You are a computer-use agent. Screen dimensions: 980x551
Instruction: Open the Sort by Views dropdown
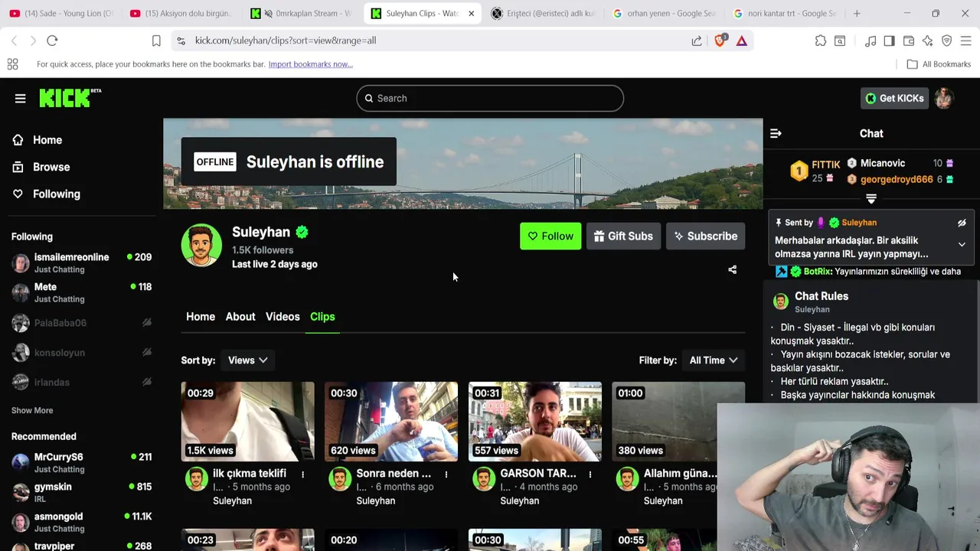(x=247, y=360)
